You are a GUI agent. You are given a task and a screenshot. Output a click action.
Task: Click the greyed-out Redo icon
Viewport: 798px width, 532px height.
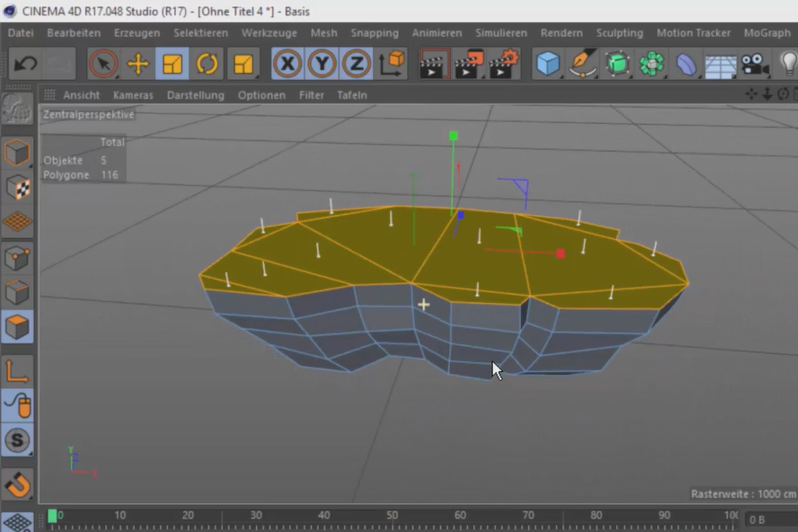point(60,64)
